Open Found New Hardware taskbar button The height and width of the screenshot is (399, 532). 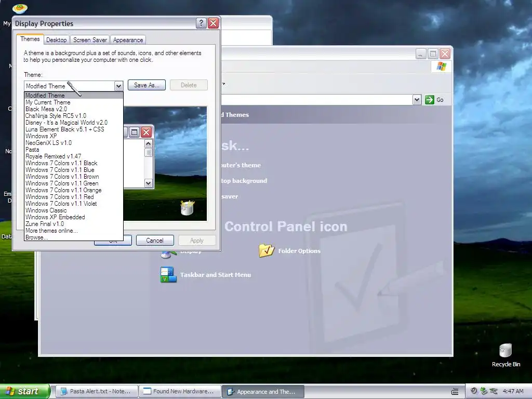(179, 391)
